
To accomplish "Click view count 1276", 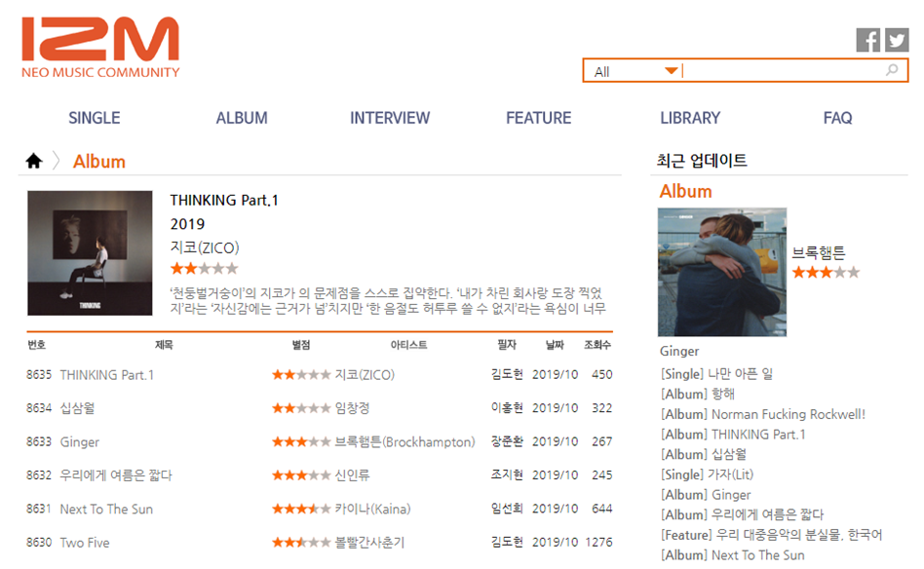I will (x=598, y=542).
